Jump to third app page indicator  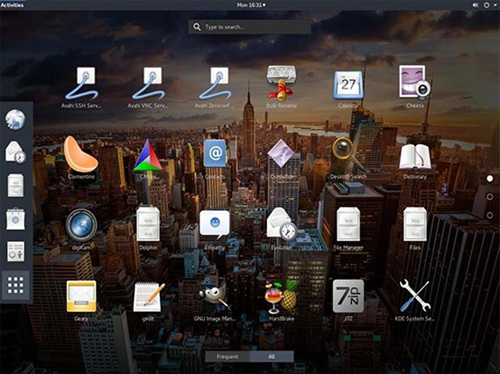coord(490,215)
